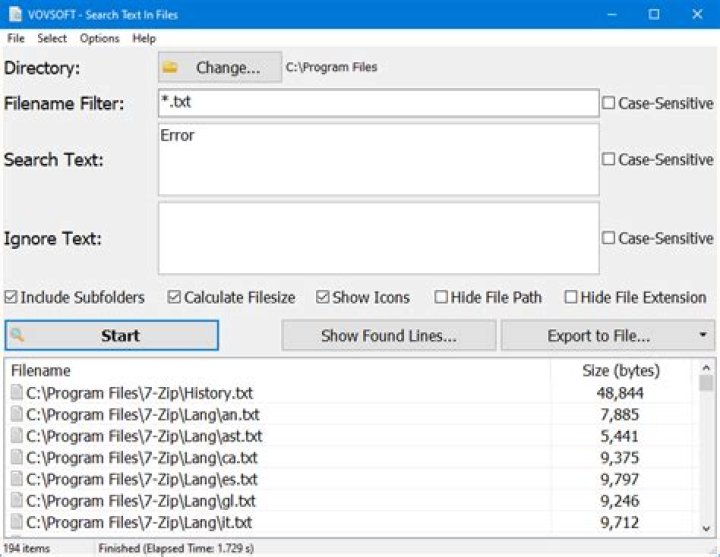Check Hide File Extension option

(x=571, y=297)
